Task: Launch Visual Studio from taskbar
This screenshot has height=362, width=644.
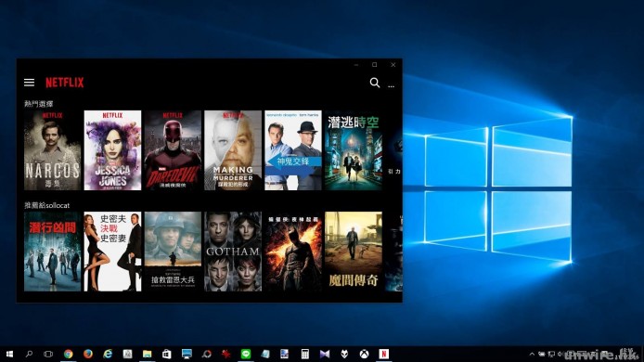Action: point(325,354)
